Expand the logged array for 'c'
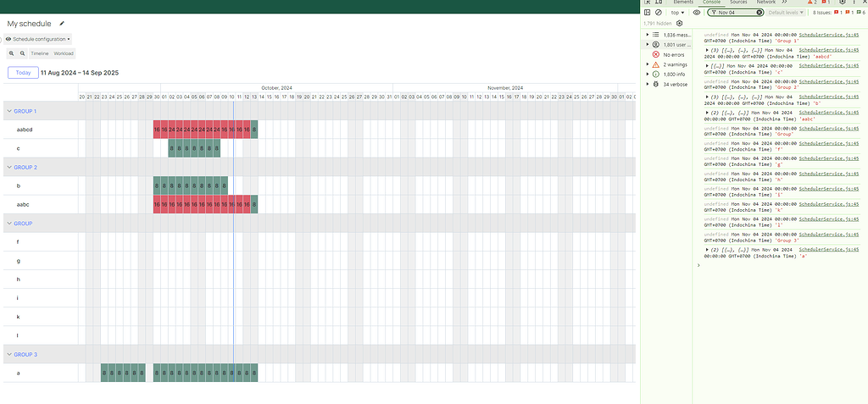The height and width of the screenshot is (404, 868). [x=708, y=66]
